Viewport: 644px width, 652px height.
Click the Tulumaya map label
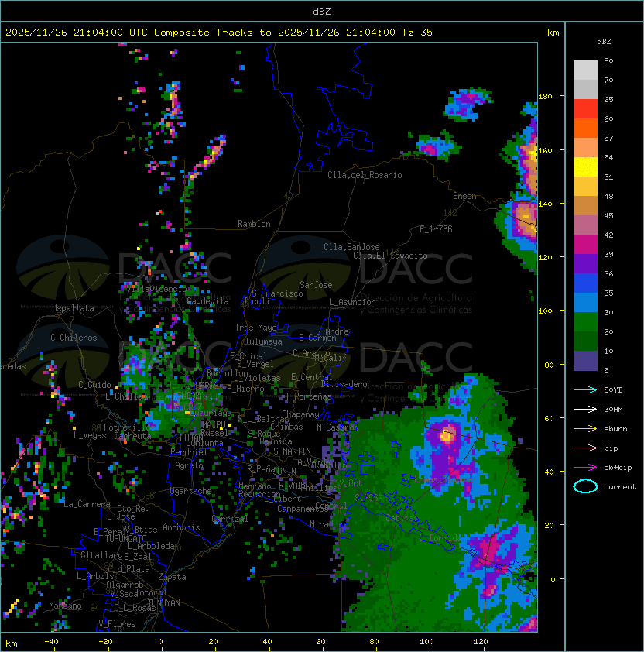(264, 341)
